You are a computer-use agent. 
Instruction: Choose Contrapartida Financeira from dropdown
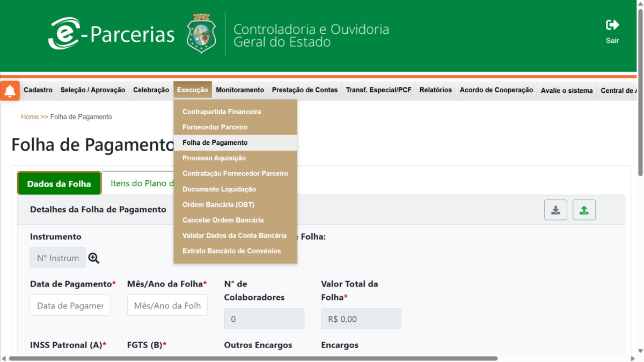[x=222, y=112]
